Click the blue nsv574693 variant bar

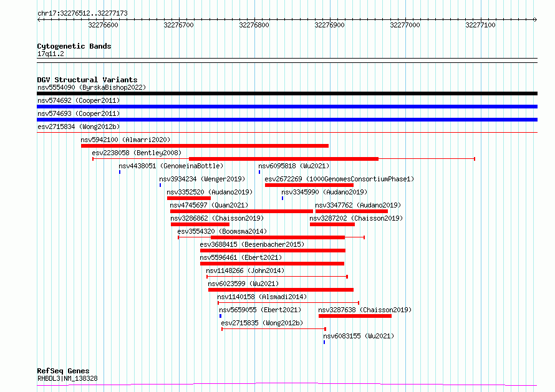pos(287,120)
